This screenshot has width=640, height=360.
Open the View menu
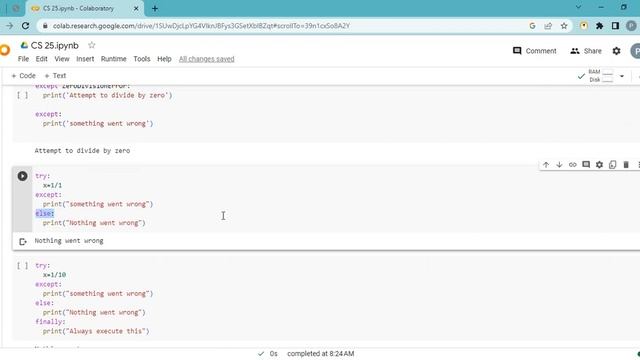(x=62, y=59)
